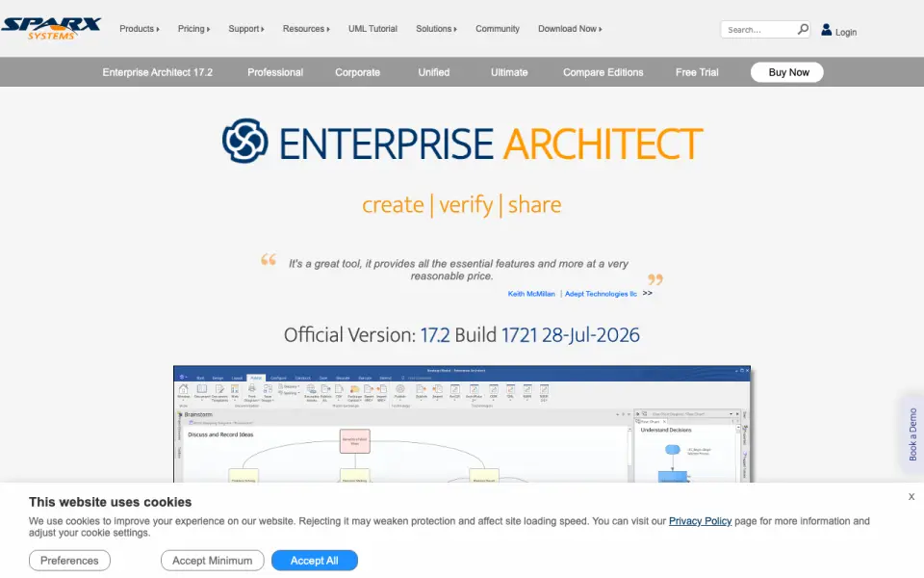Click the Official Version 17.2 Build text
The image size is (924, 578).
point(461,335)
